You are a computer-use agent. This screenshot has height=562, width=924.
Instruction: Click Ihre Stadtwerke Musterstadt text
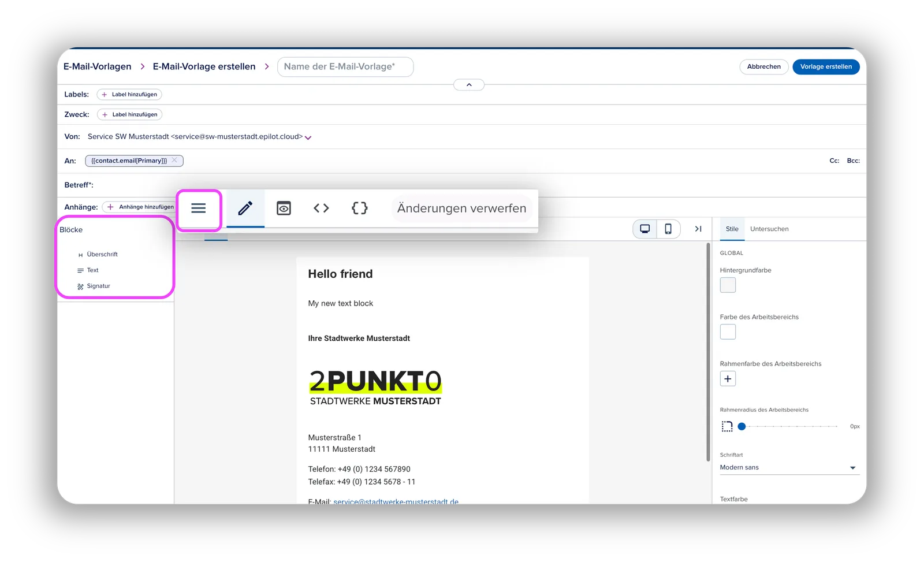pos(359,338)
